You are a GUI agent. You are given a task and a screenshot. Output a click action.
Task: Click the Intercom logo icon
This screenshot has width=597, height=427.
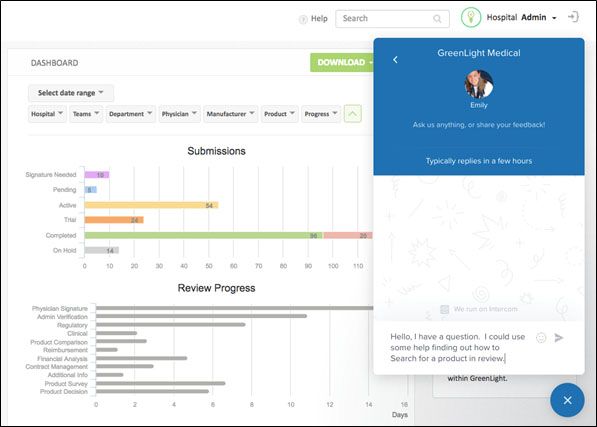tap(444, 309)
